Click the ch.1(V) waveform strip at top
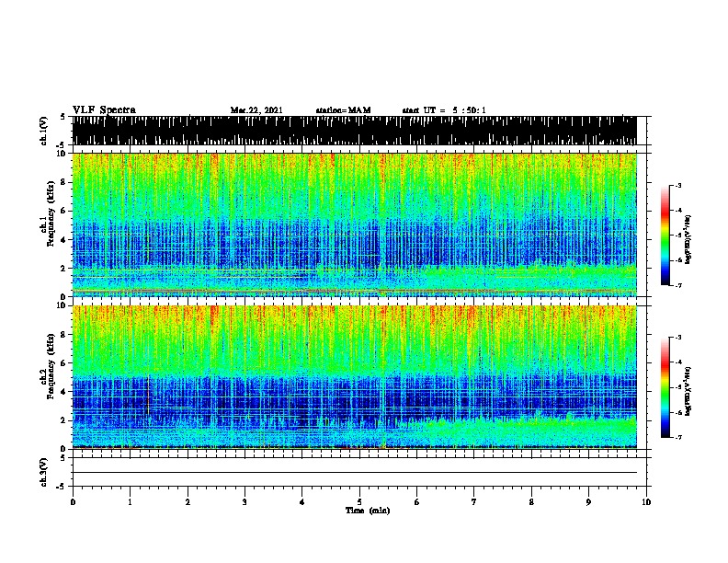The width and height of the screenshot is (728, 563). (x=354, y=131)
